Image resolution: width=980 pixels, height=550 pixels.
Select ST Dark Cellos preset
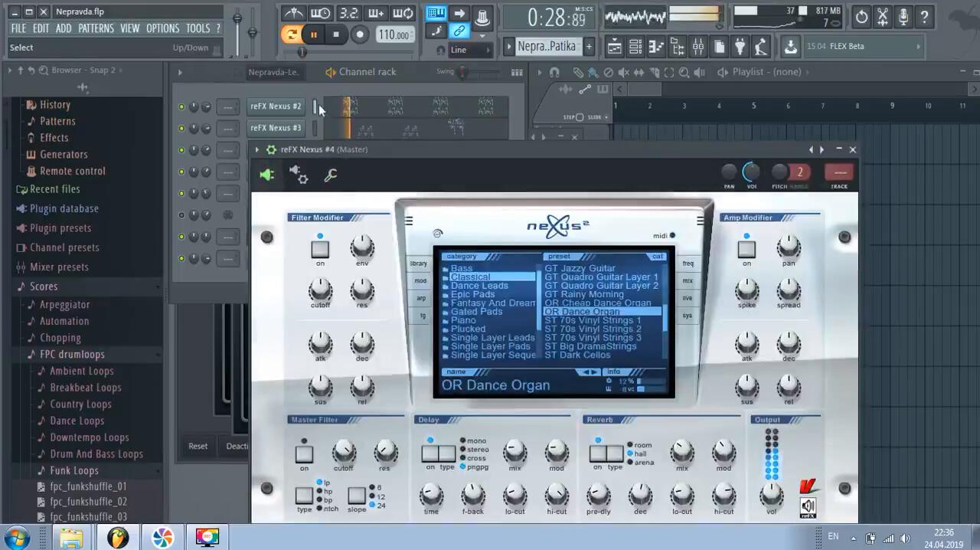pos(577,355)
